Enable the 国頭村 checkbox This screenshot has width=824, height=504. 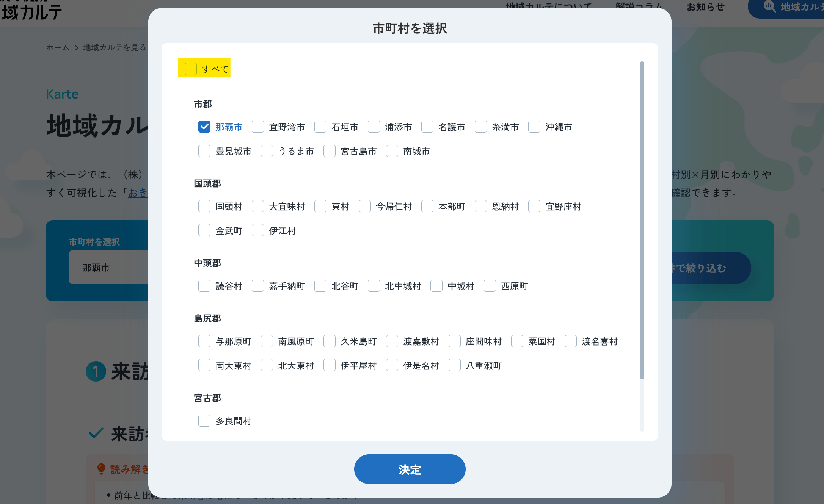(x=204, y=206)
